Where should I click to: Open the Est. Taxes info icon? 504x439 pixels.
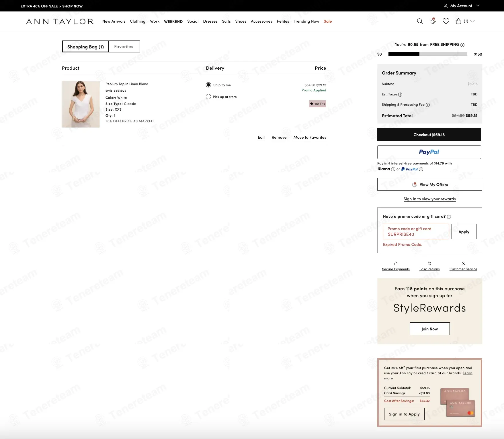[x=400, y=95]
